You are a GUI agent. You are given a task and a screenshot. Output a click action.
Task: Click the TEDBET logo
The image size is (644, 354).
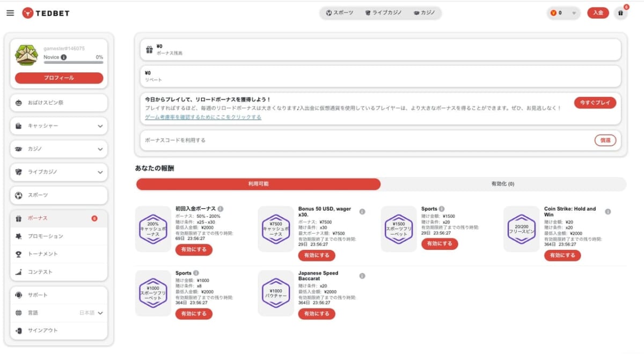point(46,13)
